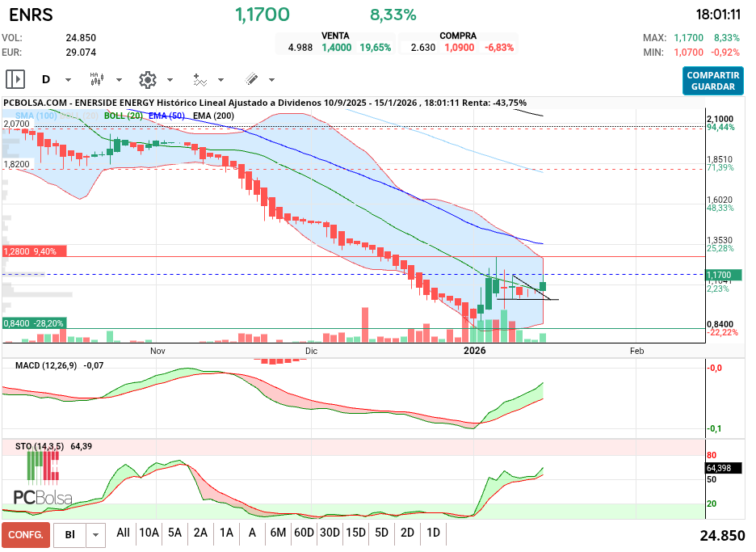Expand the settings gear dropdown arrow
The height and width of the screenshot is (552, 756).
pos(170,80)
